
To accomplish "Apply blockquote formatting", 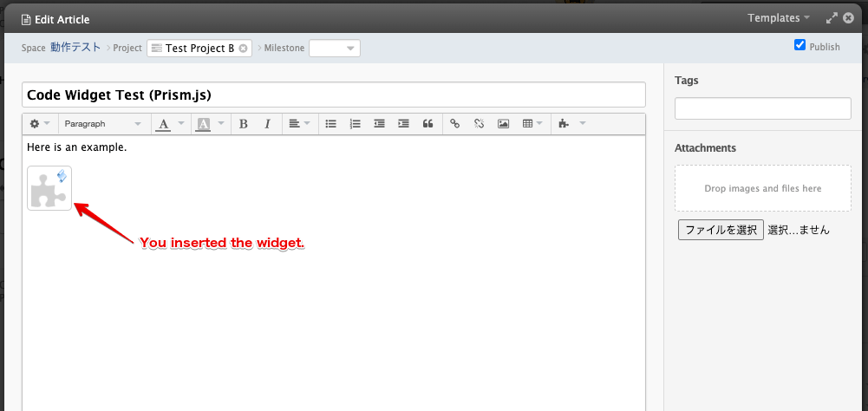I will point(427,124).
